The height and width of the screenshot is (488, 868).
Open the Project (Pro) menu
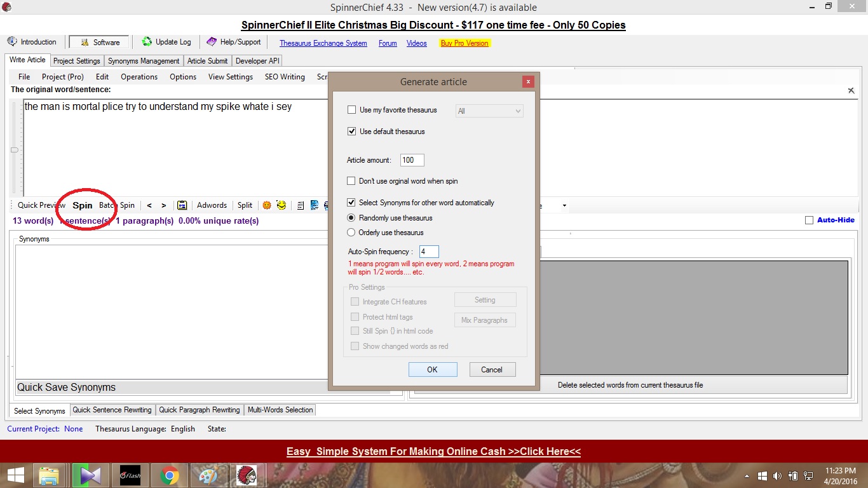[x=63, y=77]
